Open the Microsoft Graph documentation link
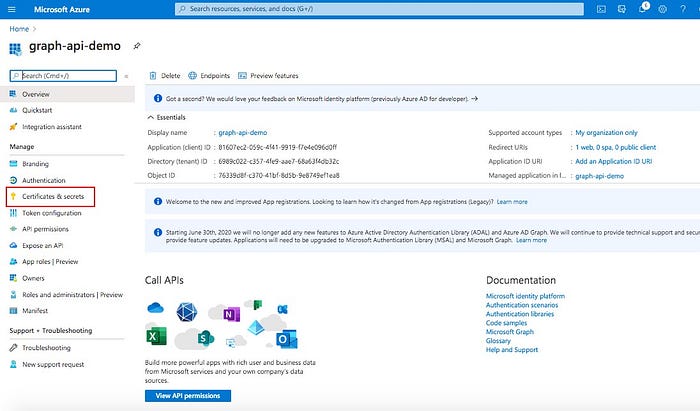This screenshot has height=411, width=700. tap(510, 332)
